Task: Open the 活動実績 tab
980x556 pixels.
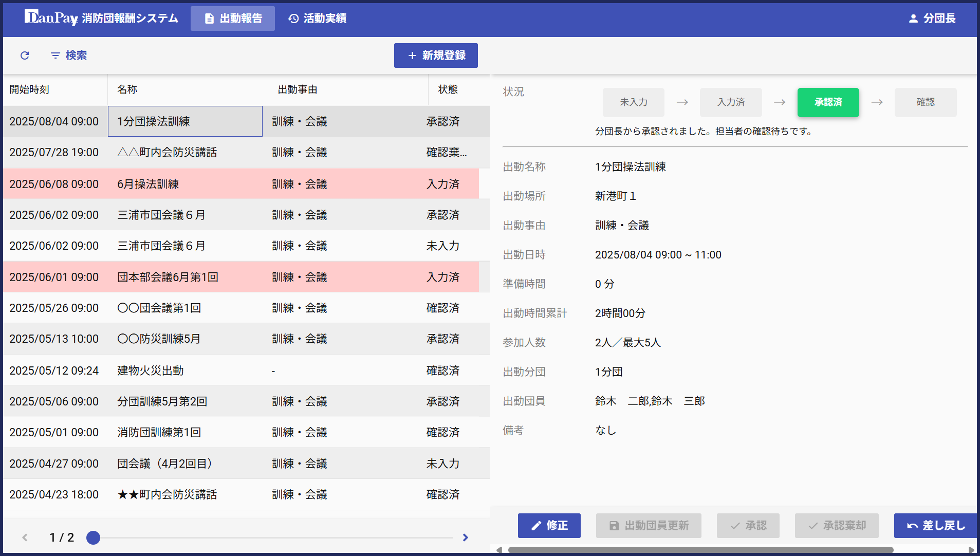Action: pos(317,18)
